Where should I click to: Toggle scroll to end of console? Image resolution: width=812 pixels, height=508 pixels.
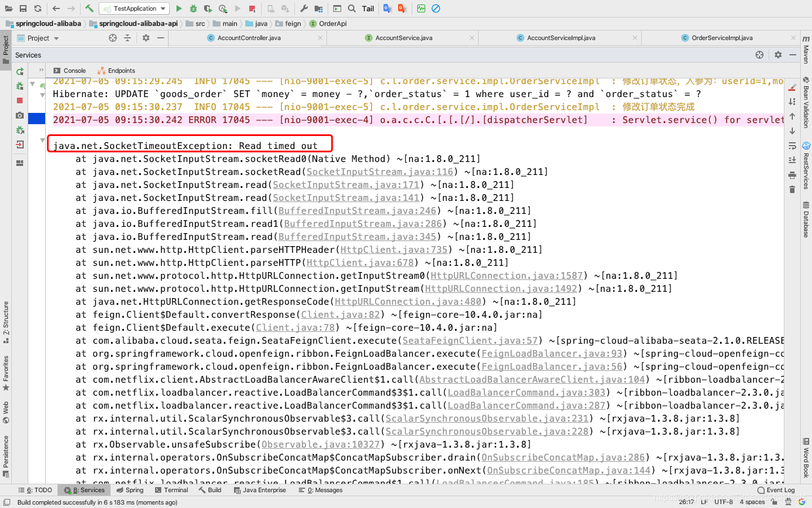click(x=792, y=160)
